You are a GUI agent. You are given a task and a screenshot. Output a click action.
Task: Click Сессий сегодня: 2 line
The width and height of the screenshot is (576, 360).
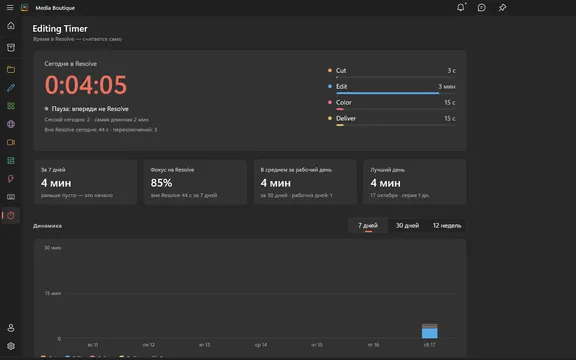[x=97, y=119]
